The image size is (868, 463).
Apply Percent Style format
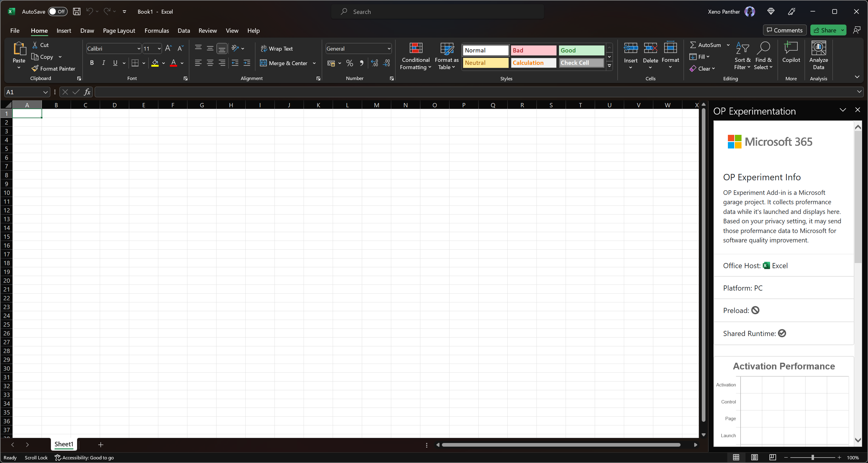click(349, 63)
